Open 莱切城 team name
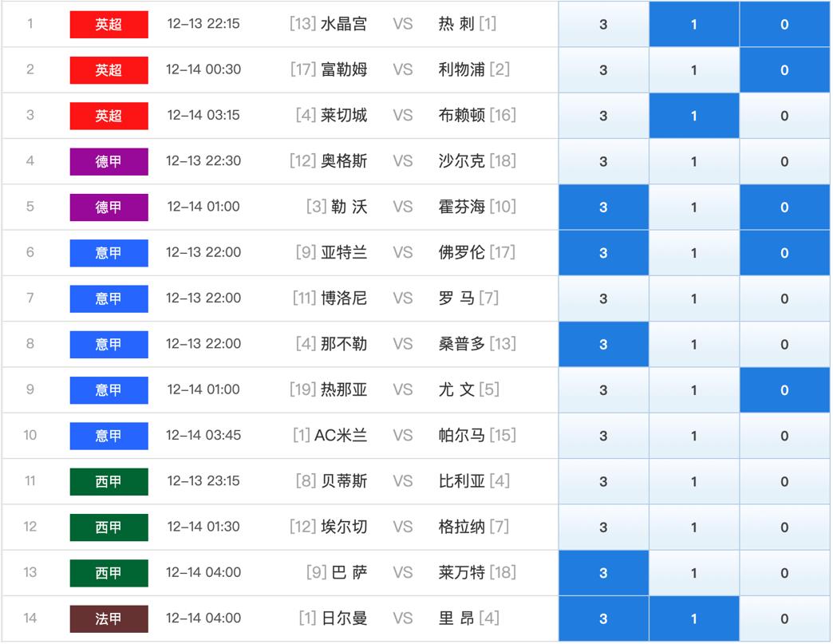 344,115
